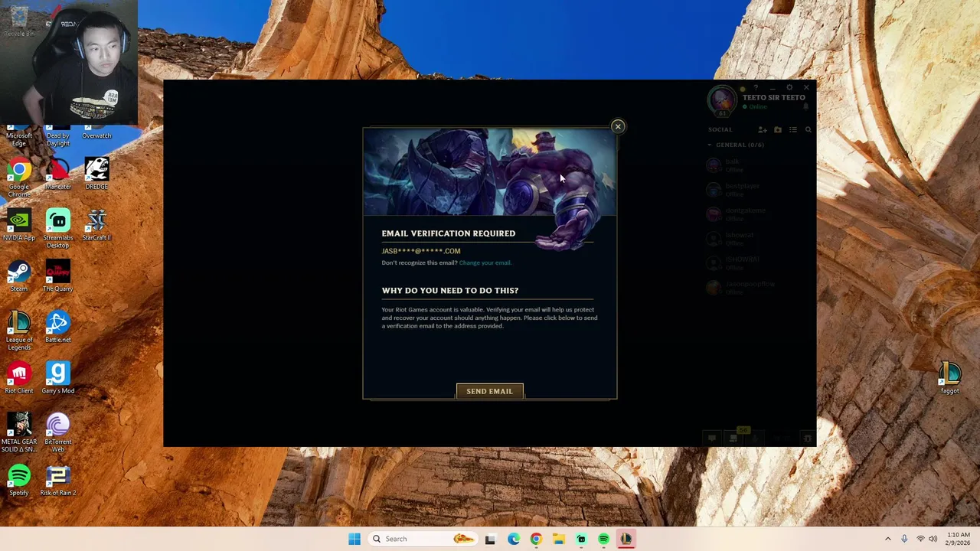Screen dimensions: 980x551
Task: Expand the system tray hidden icons chevron
Action: pyautogui.click(x=888, y=539)
